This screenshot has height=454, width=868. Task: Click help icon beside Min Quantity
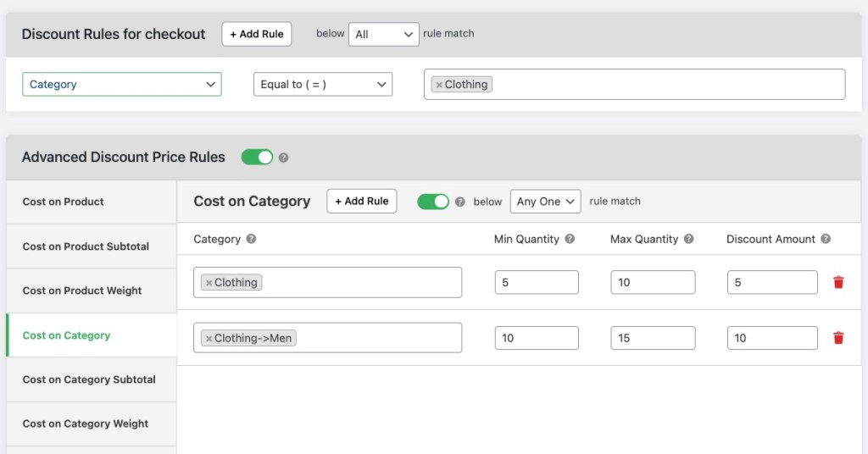tap(570, 240)
